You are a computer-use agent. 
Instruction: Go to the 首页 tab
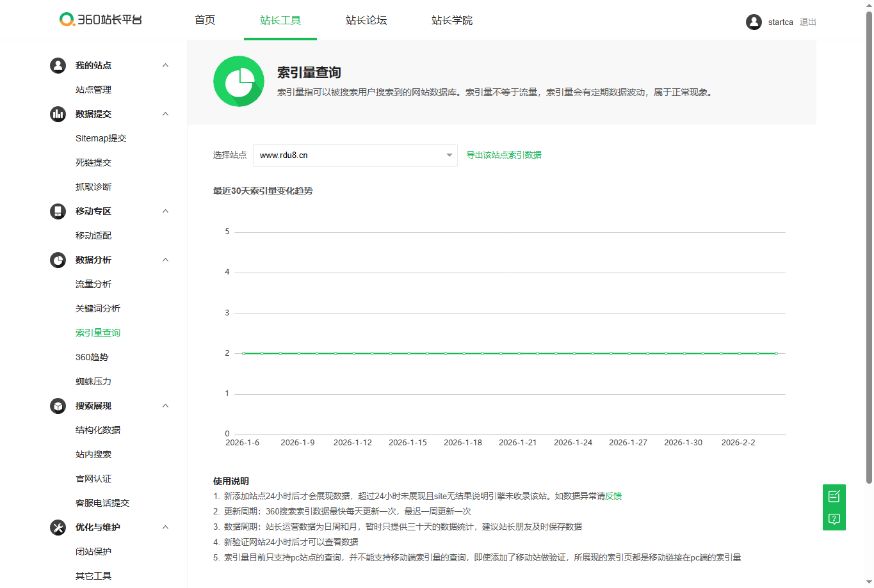(x=205, y=20)
